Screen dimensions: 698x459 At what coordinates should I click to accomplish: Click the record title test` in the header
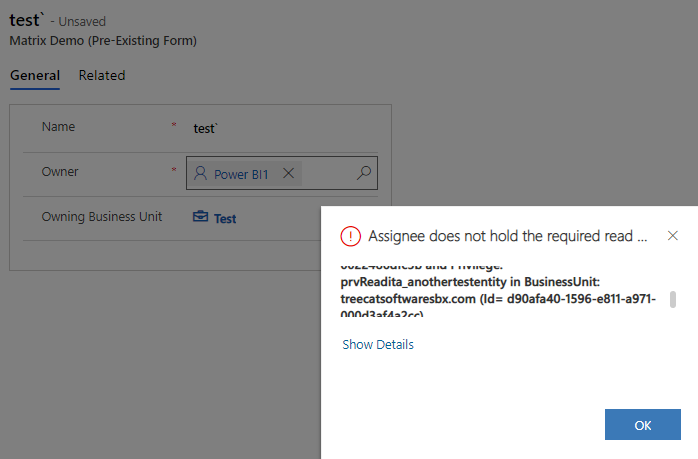coord(27,20)
